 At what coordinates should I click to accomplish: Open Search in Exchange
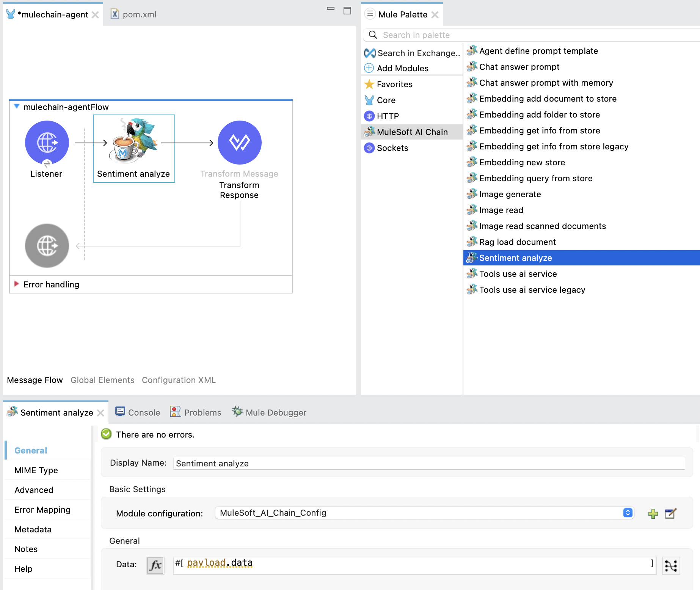tap(412, 53)
